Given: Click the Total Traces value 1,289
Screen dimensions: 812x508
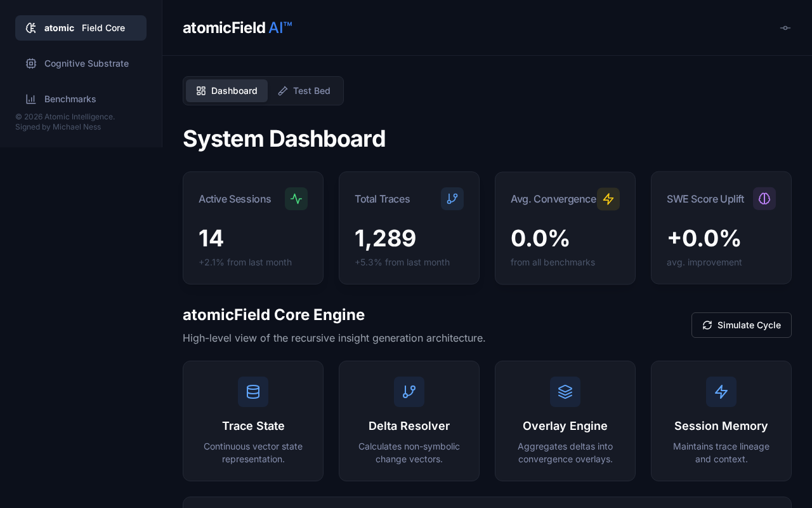Looking at the screenshot, I should tap(385, 238).
